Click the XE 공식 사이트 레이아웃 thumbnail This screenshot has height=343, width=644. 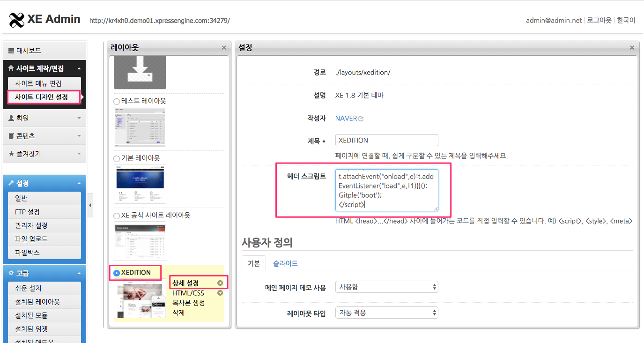tap(140, 241)
